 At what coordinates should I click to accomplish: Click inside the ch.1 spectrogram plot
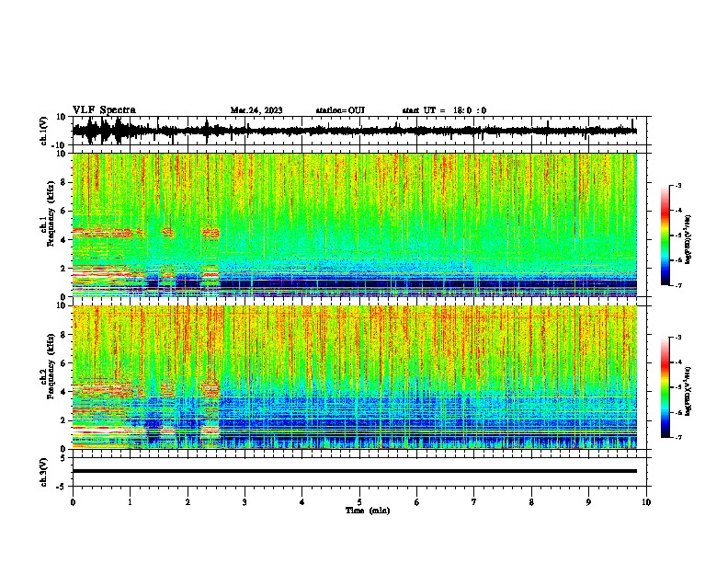(355, 224)
